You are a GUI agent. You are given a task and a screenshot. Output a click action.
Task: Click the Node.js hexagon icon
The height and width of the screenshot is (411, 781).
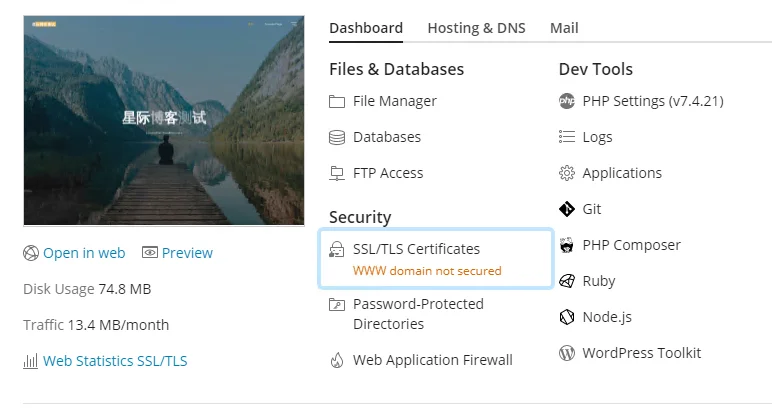[567, 317]
